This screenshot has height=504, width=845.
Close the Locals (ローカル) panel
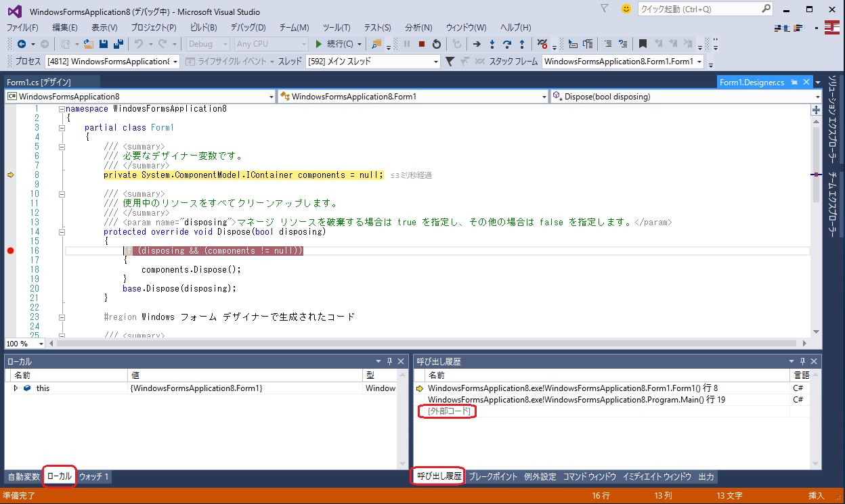point(401,362)
